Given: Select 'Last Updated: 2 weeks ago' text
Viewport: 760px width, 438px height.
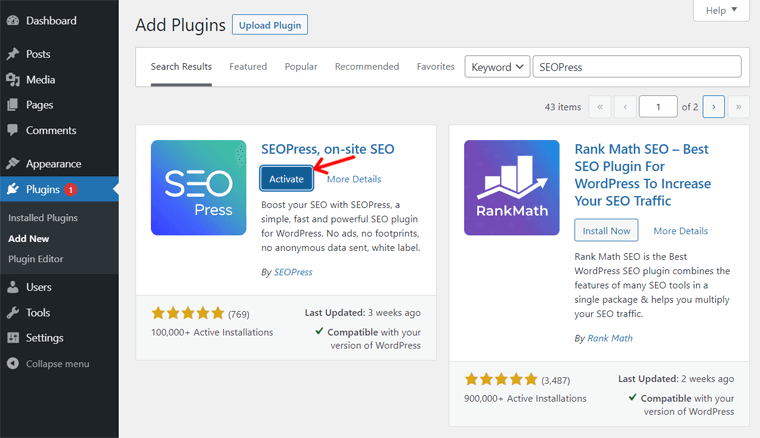Looking at the screenshot, I should coord(676,379).
